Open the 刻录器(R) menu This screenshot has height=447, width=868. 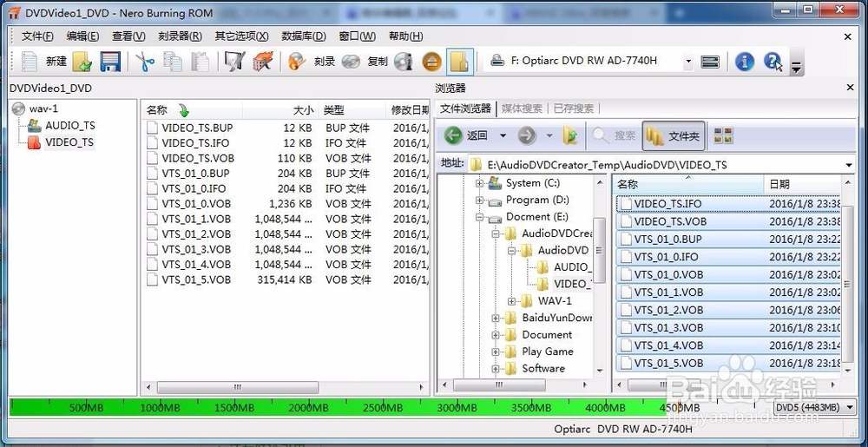pyautogui.click(x=180, y=36)
